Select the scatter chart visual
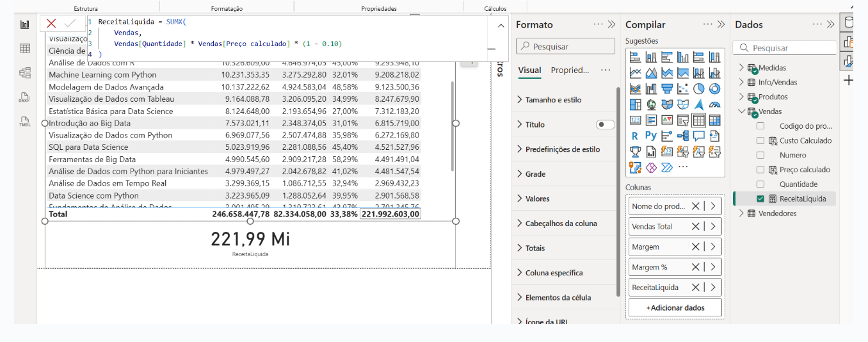Screen dimensions: 868x342 pos(683,88)
